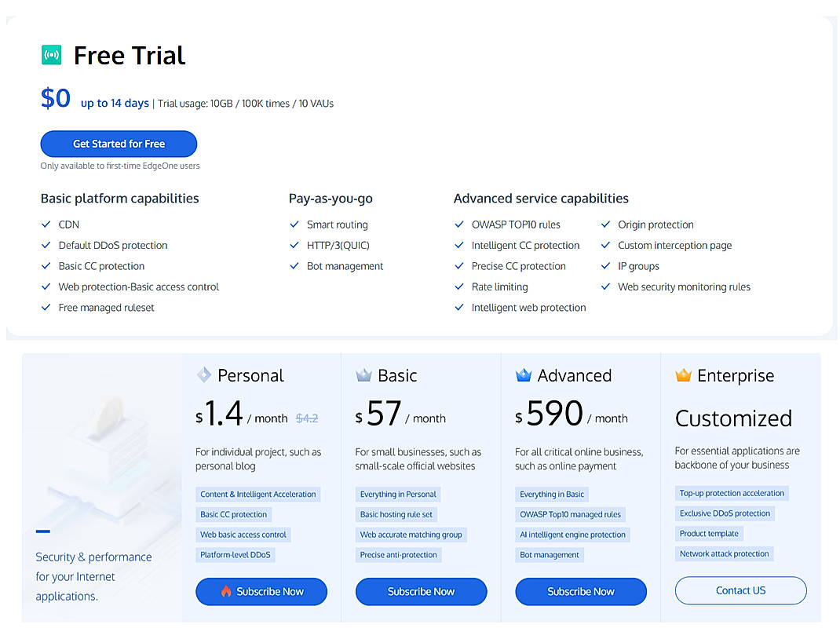
Task: Click the crown icon next to Basic
Action: (x=363, y=375)
